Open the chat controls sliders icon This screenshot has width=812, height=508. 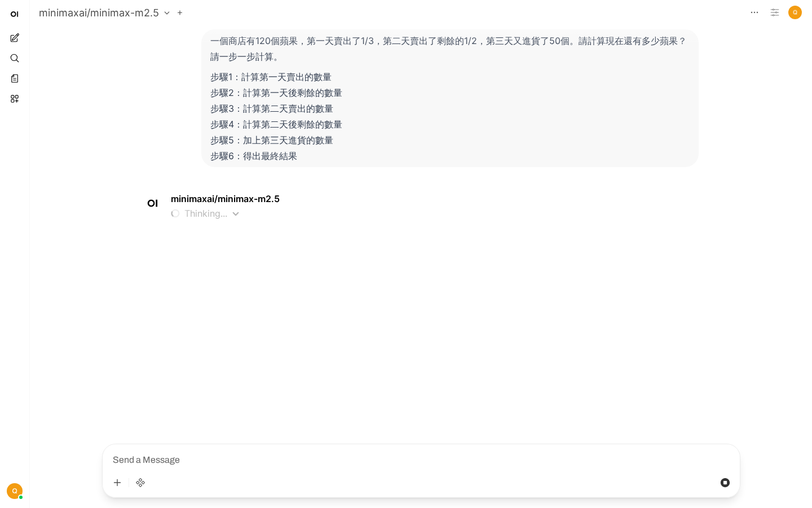[775, 12]
